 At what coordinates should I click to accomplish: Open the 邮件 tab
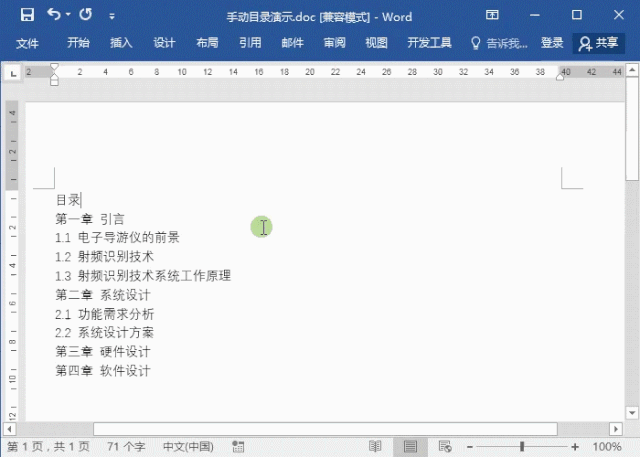(x=293, y=43)
